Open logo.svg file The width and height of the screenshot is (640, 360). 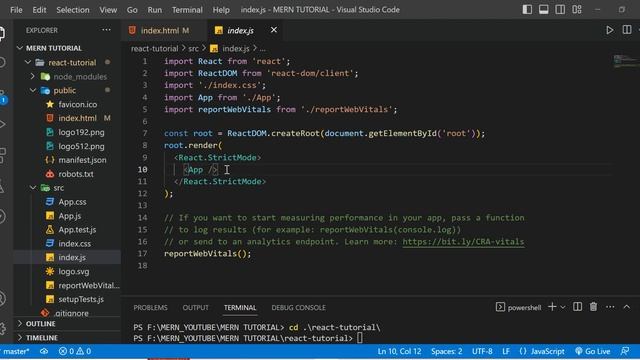pos(67,271)
